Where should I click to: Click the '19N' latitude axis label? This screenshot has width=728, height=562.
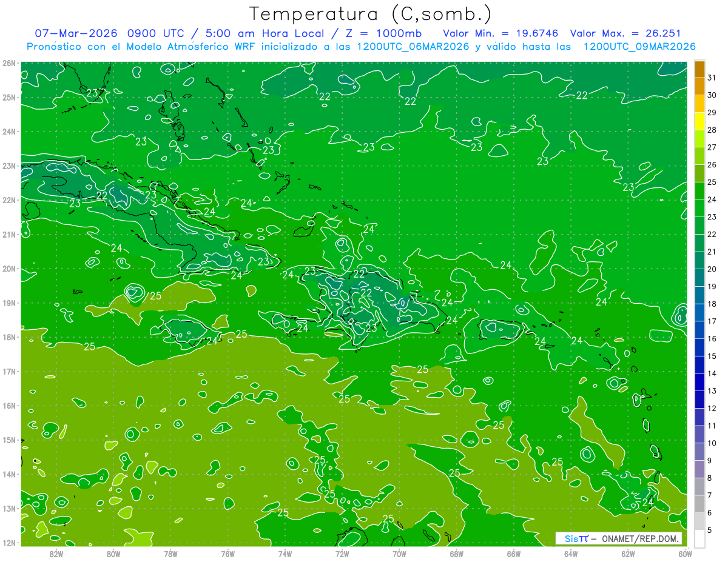click(x=9, y=303)
